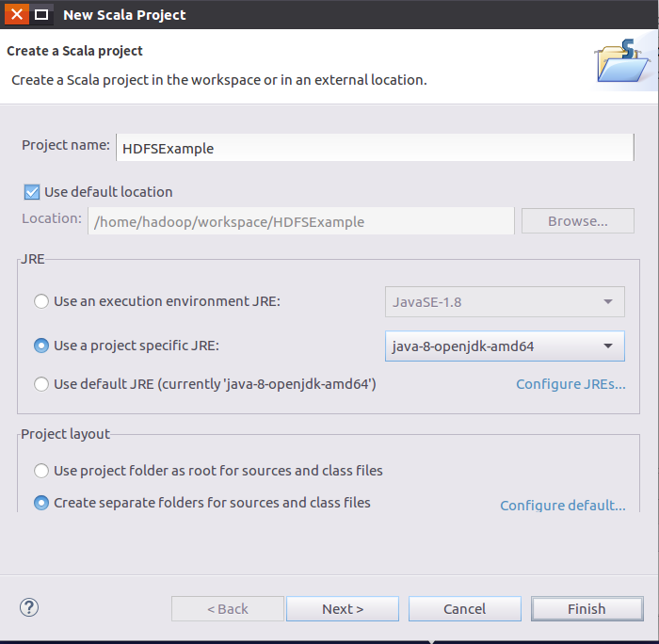Select Use a project specific JRE

[x=41, y=346]
